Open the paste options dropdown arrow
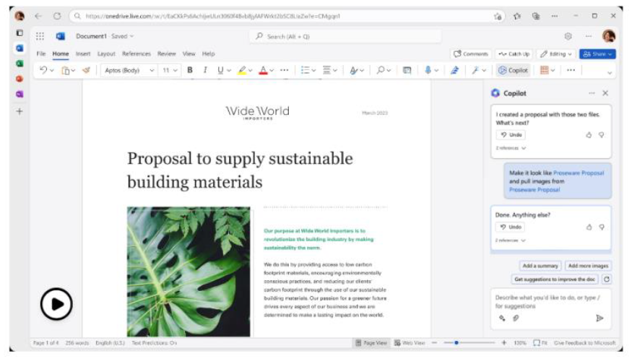 pyautogui.click(x=73, y=71)
